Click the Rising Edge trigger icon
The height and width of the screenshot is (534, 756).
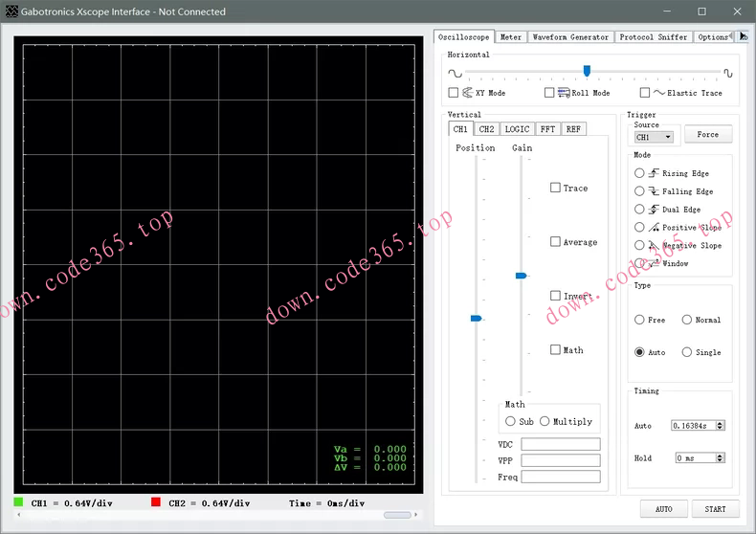click(x=655, y=173)
